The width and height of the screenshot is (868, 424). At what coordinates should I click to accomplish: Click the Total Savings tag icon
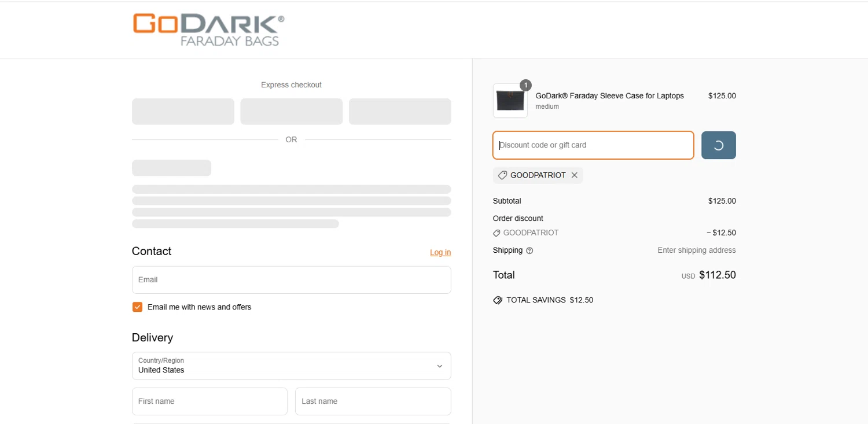[498, 300]
